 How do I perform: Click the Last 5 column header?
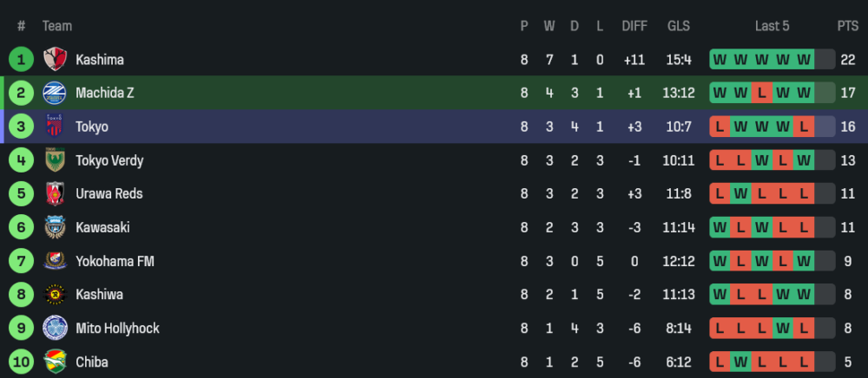click(772, 26)
